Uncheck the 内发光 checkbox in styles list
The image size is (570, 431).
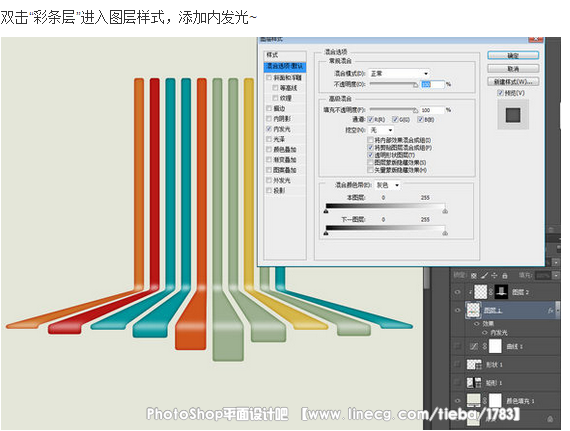click(x=269, y=129)
